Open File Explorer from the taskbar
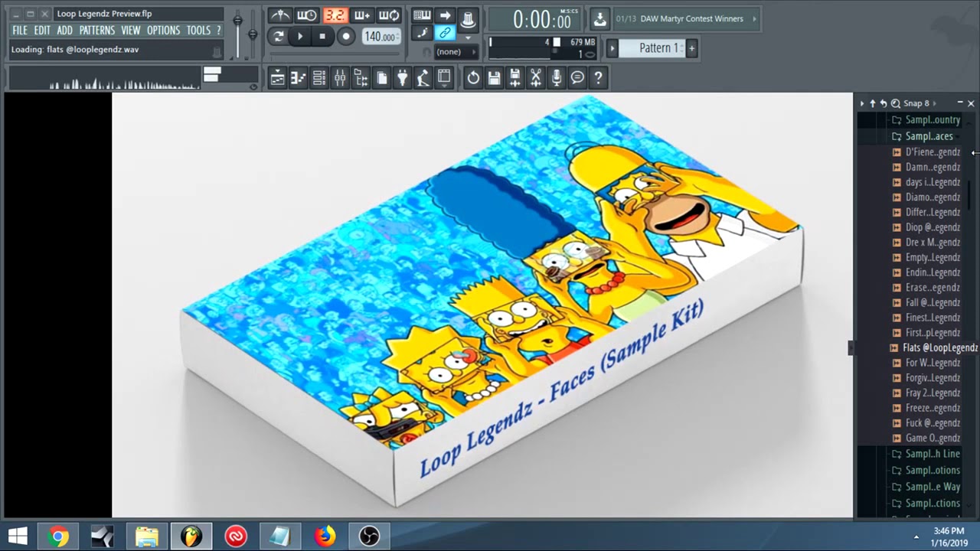The height and width of the screenshot is (551, 980). [x=146, y=536]
